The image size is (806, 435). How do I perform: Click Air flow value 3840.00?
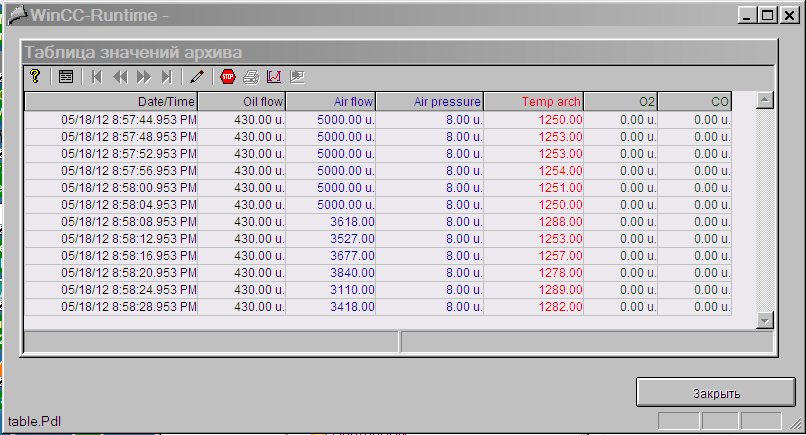352,273
